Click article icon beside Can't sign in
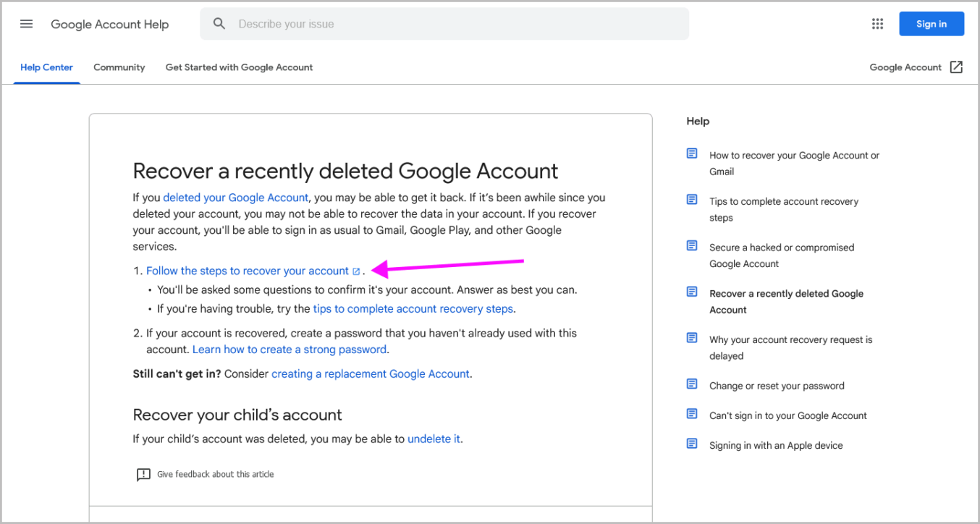980x524 pixels. coord(692,414)
